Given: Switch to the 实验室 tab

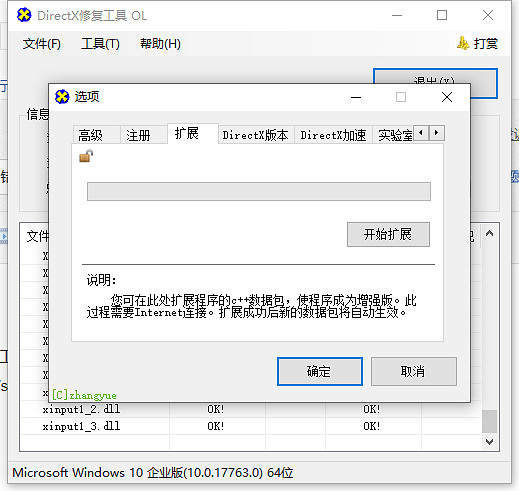Looking at the screenshot, I should [393, 135].
